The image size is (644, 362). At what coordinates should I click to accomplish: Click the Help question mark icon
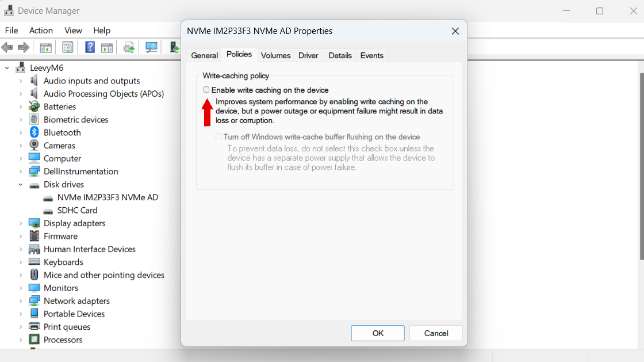click(x=90, y=47)
